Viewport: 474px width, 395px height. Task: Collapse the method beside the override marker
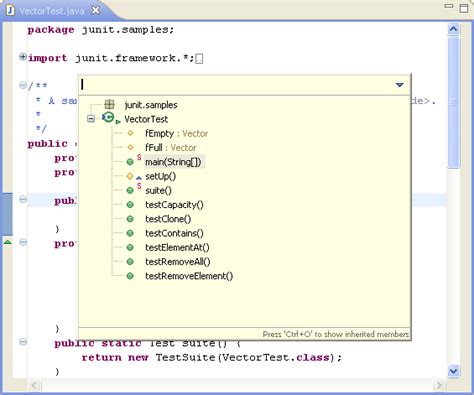(23, 242)
